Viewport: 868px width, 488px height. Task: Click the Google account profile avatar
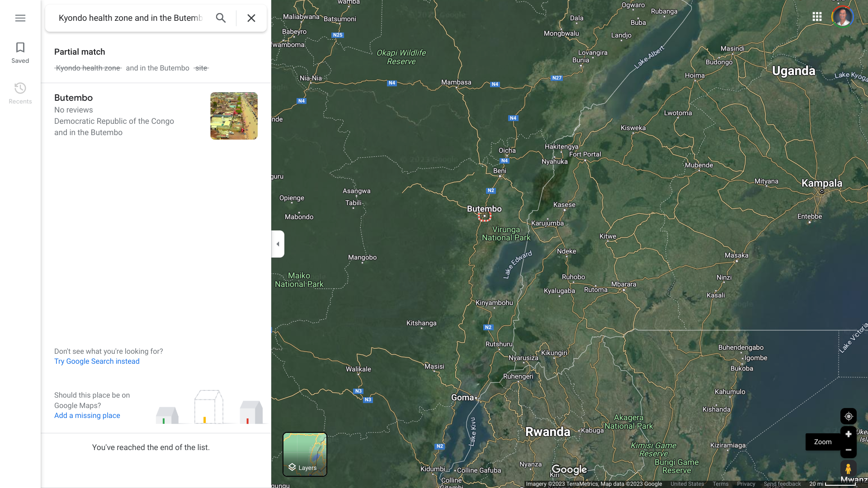click(x=842, y=17)
